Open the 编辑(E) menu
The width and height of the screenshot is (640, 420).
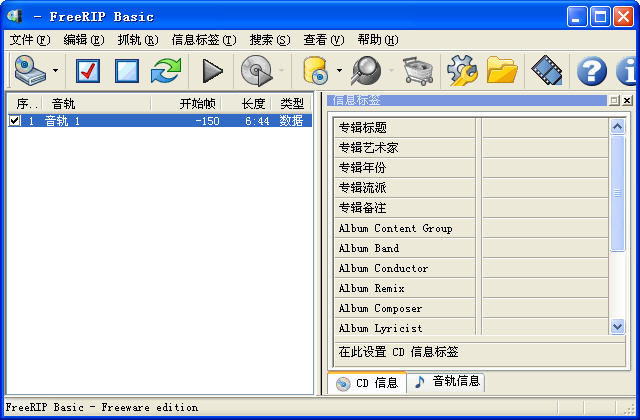click(84, 40)
